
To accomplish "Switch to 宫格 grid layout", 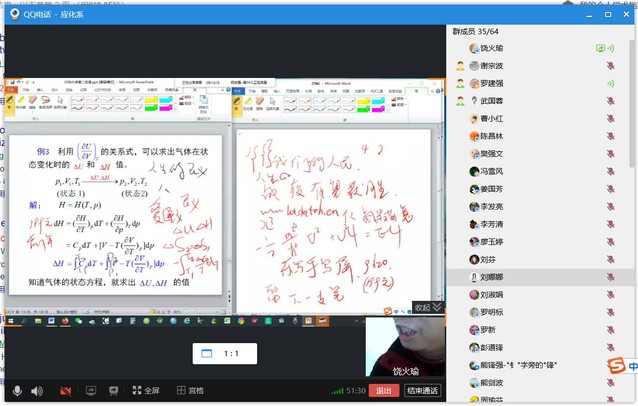I will point(190,390).
